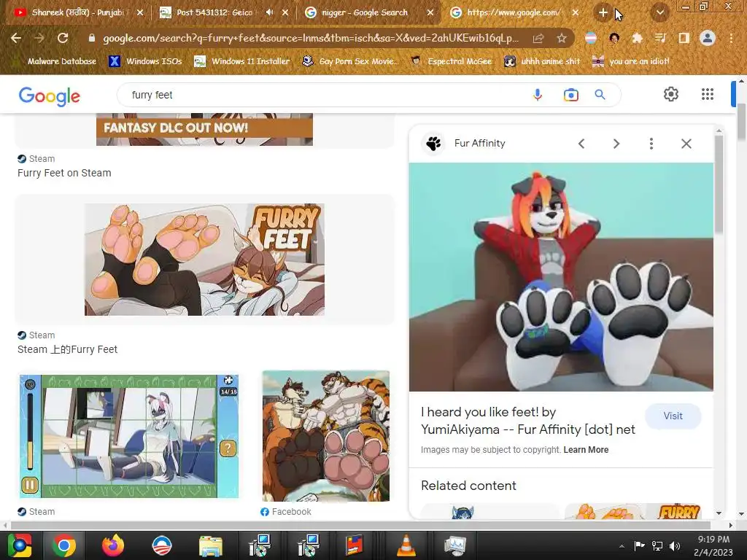Viewport: 747px width, 560px height.
Task: Click the image panel scrollbar
Action: [x=719, y=183]
